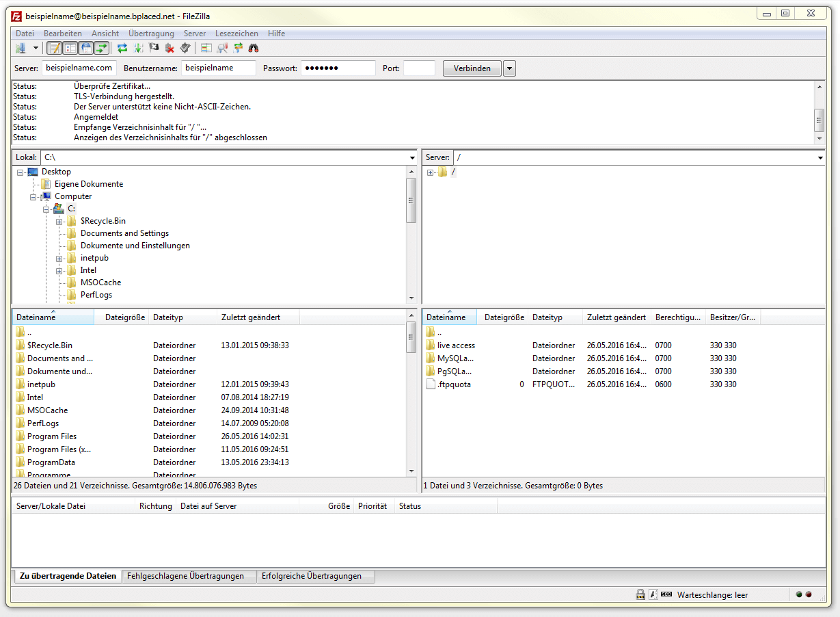Toggle the message log display
Viewport: 840px width, 617px height.
[x=53, y=48]
